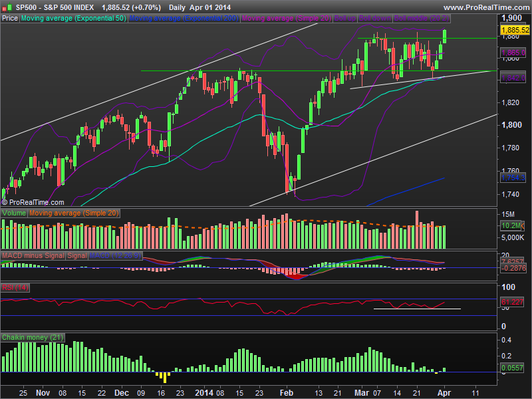
Task: Click the -0.2876 MACD value tag
Action: [x=513, y=268]
